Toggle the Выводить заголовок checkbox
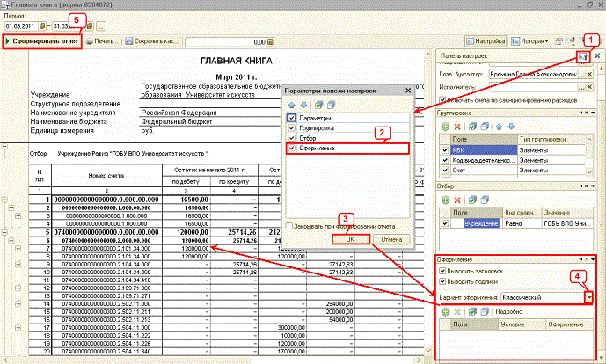Viewport: 606px width, 364px height. coord(442,272)
